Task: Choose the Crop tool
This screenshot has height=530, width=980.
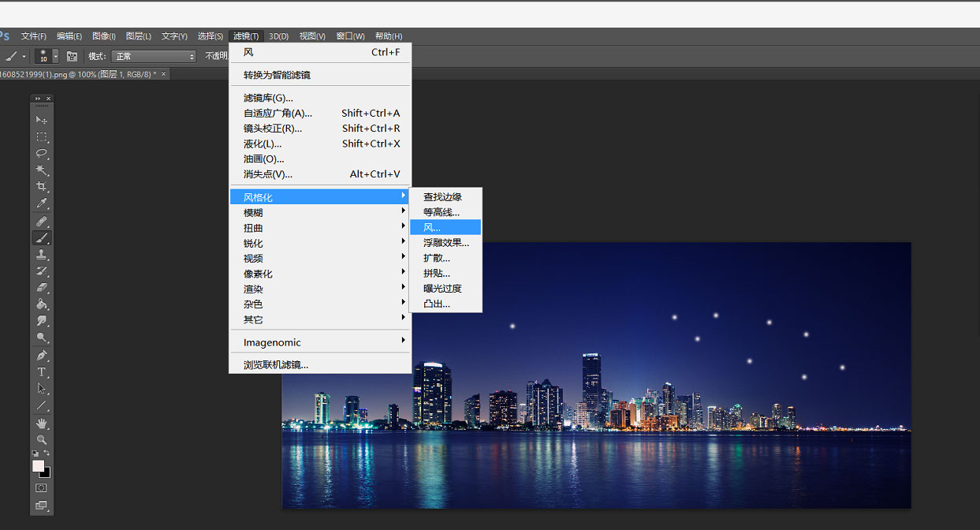Action: click(42, 187)
